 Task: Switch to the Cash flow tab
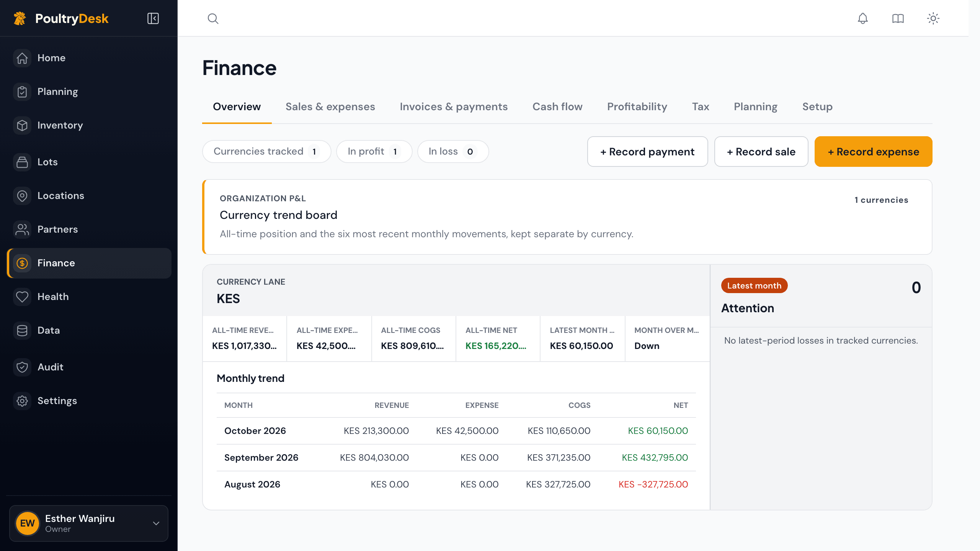click(557, 107)
